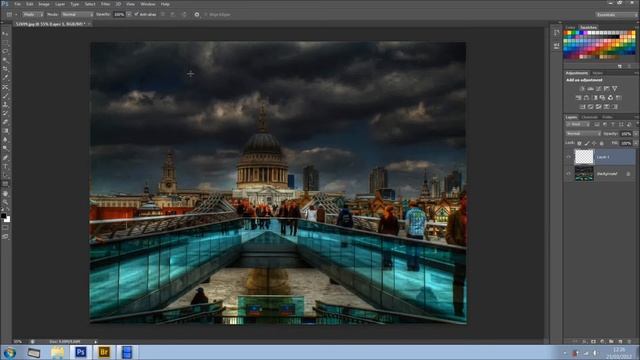Add a Hue/Saturation adjustment
Image resolution: width=640 pixels, height=360 pixels.
[578, 98]
